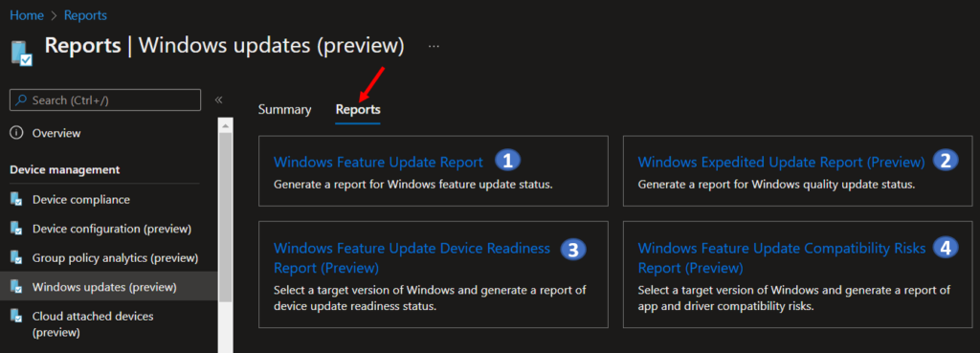Click the Device configuration (preview) icon
Viewport: 980px width, 353px height.
(x=17, y=229)
